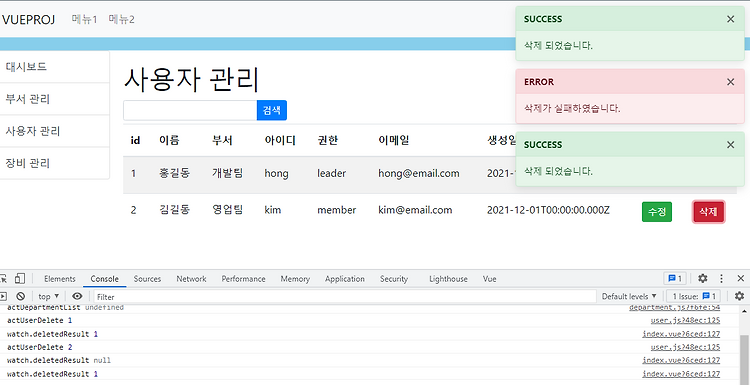Open 메뉴2 in the navbar

[x=121, y=20]
